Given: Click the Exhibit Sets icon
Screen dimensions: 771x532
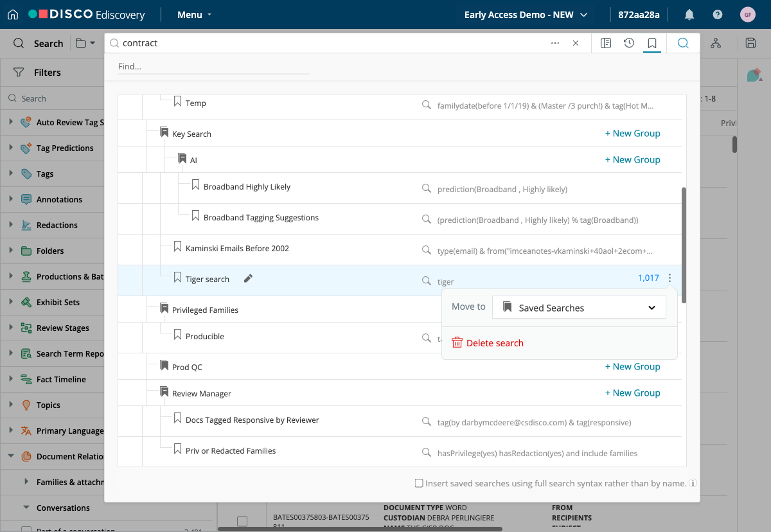Looking at the screenshot, I should click(x=26, y=302).
